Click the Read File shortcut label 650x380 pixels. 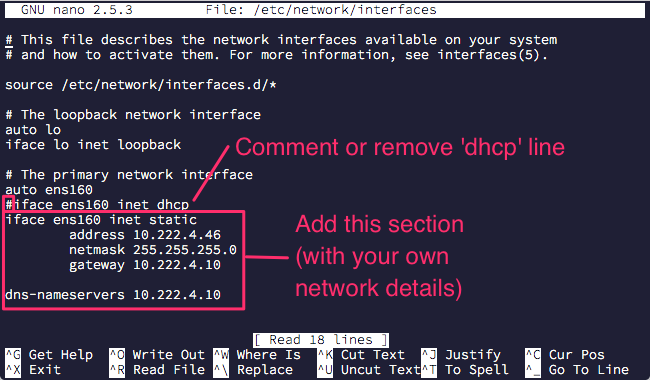pyautogui.click(x=168, y=370)
